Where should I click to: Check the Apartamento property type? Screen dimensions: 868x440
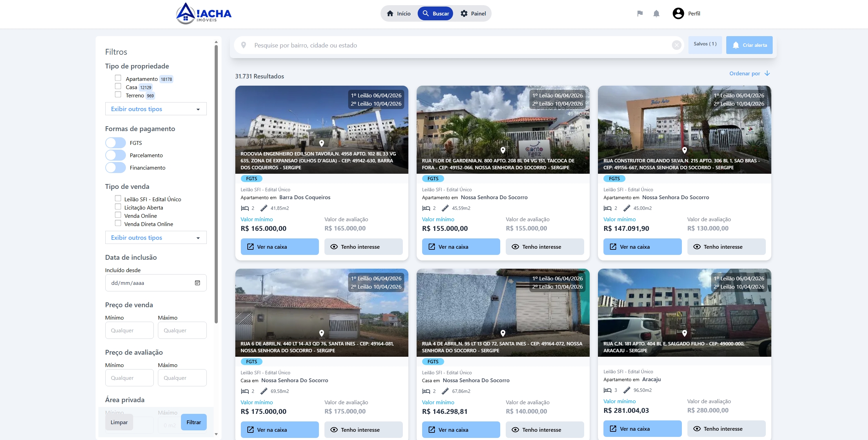click(x=118, y=78)
